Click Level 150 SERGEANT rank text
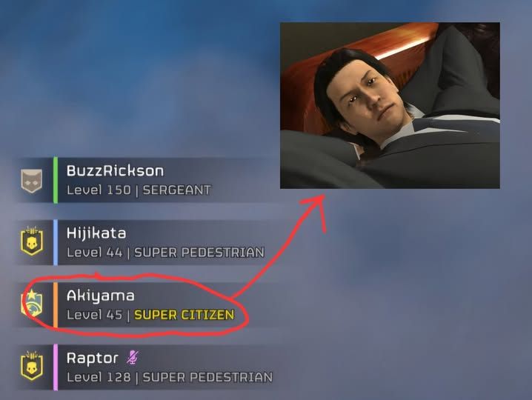Image resolution: width=532 pixels, height=400 pixels. [x=139, y=190]
